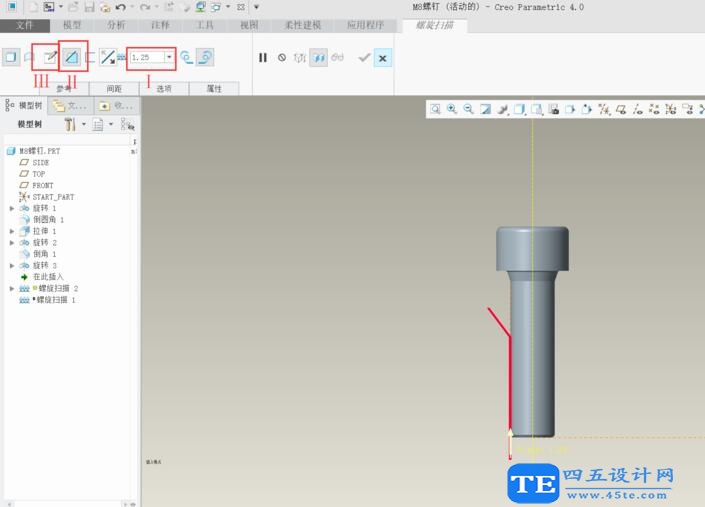Open the pitch value 1.25 dropdown
The image size is (705, 507).
[x=170, y=58]
